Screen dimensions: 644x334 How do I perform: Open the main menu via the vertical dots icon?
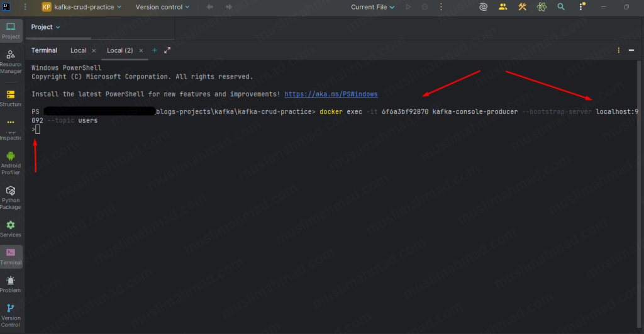click(x=25, y=7)
